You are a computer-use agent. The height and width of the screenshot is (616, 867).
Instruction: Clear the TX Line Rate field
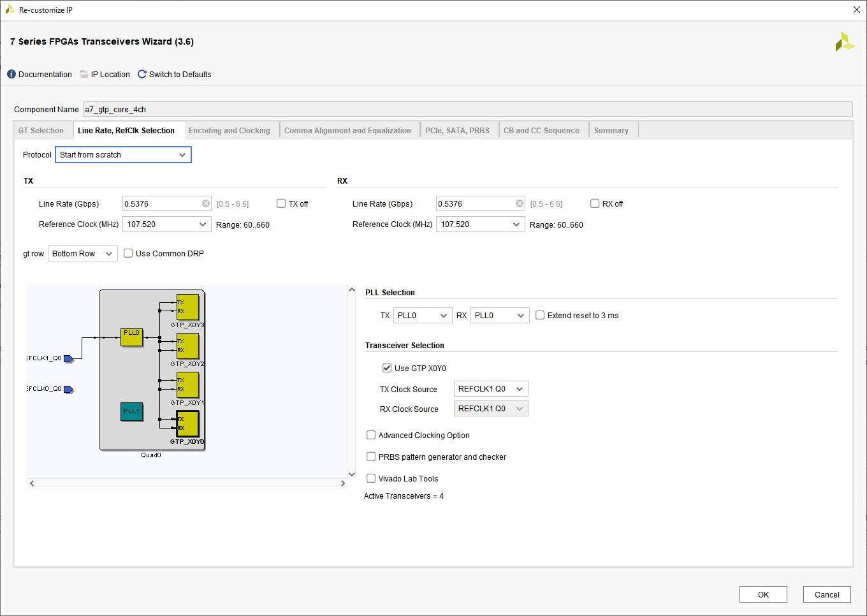[206, 203]
